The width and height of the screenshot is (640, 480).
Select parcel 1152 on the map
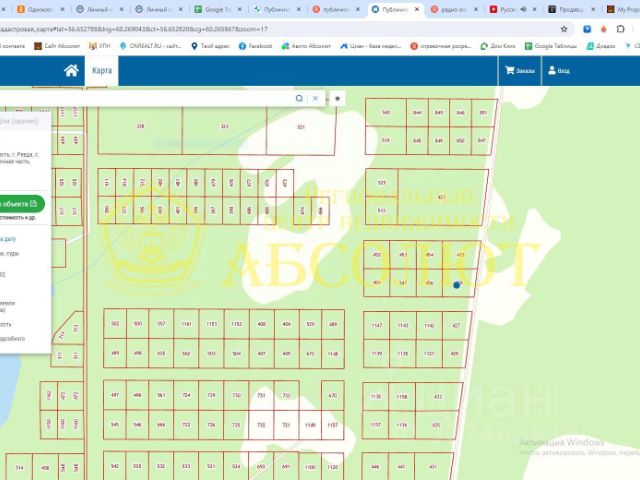pos(237,324)
